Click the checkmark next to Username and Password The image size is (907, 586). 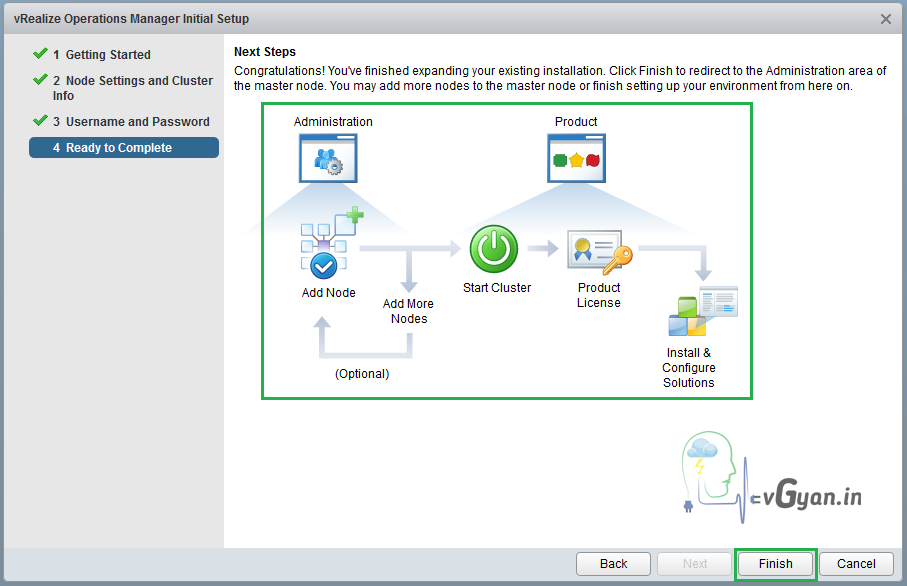coord(40,121)
